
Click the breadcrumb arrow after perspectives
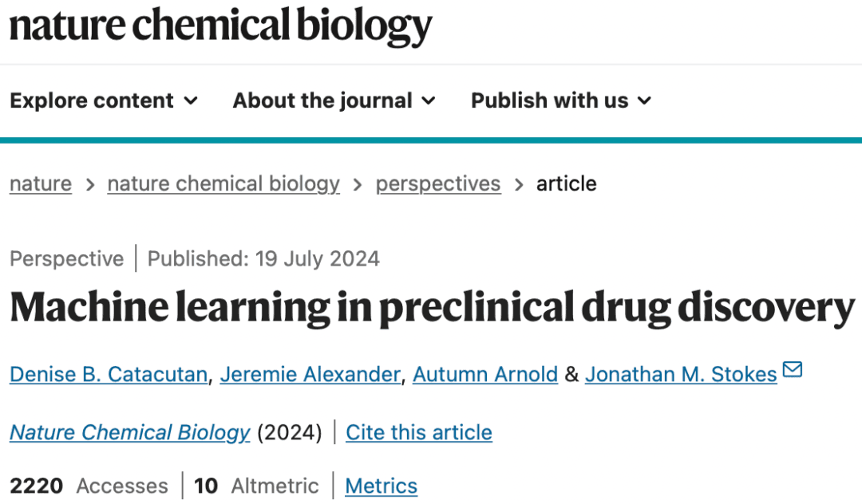tap(519, 185)
